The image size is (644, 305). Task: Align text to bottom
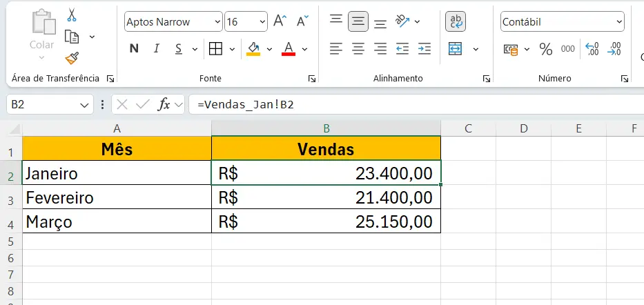(380, 24)
